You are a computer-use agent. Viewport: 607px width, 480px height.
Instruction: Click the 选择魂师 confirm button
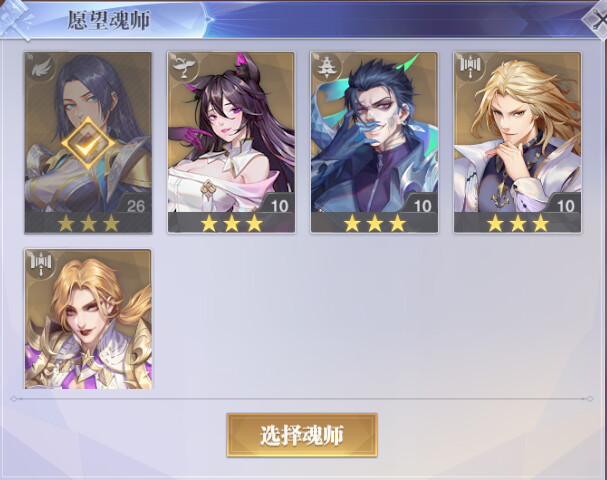tap(302, 435)
